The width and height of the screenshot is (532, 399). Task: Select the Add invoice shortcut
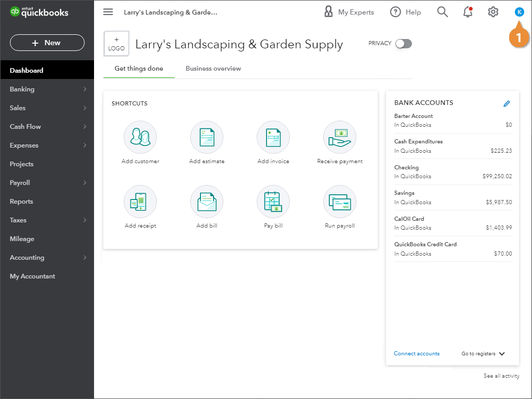[273, 137]
